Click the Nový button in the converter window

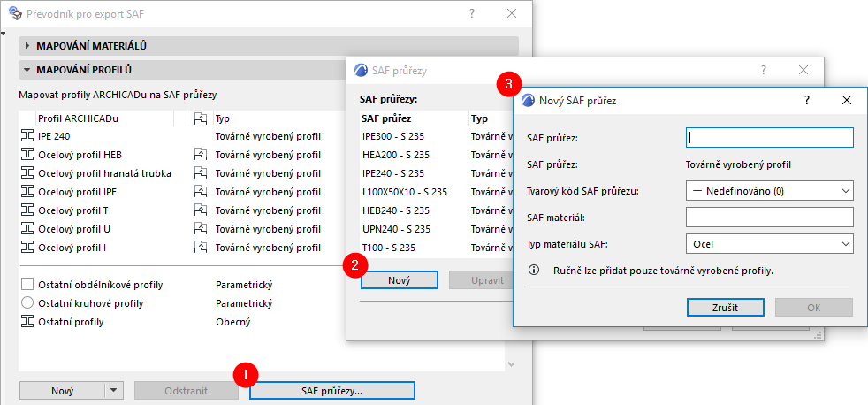(62, 391)
